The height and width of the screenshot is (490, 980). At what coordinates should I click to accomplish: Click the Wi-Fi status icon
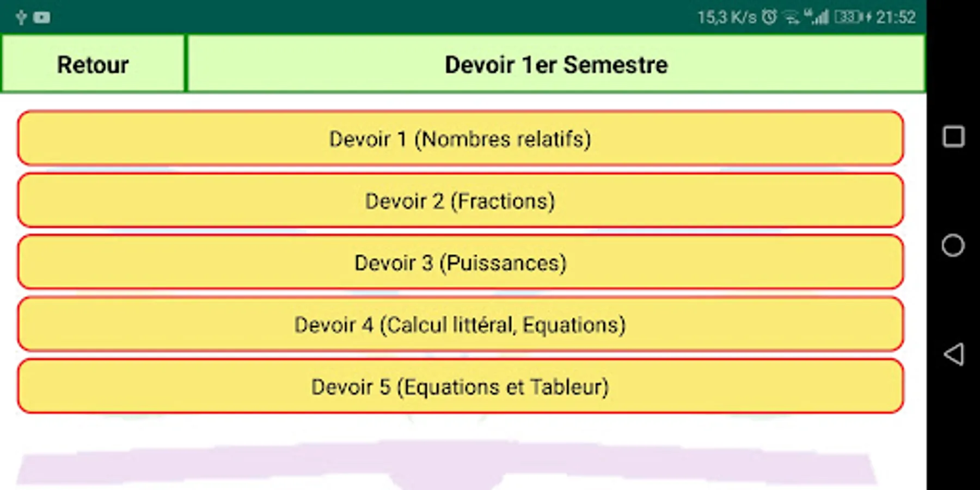tap(791, 18)
